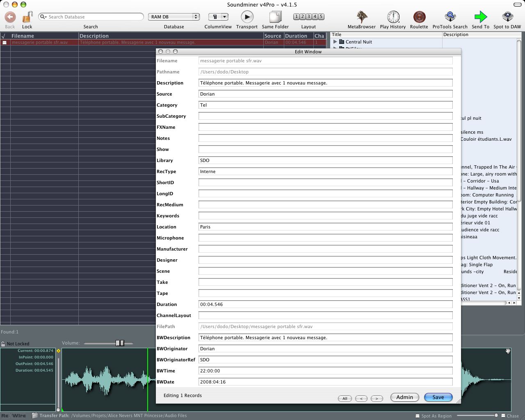This screenshot has height=420, width=525.
Task: Open the MetaBrowser tree icon
Action: tap(362, 17)
